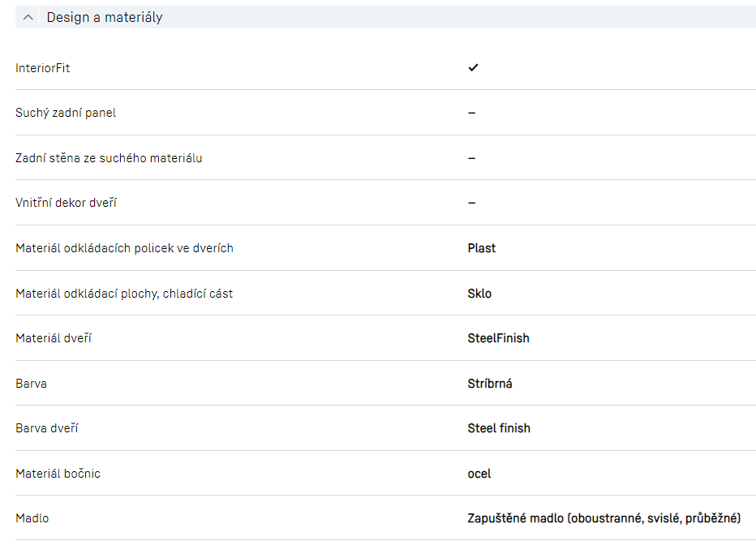Click the ocel side material value
The width and height of the screenshot is (756, 541).
(479, 474)
